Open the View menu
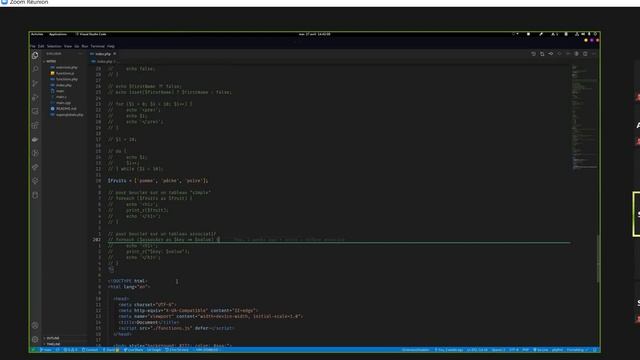This screenshot has width=640, height=360. (68, 46)
